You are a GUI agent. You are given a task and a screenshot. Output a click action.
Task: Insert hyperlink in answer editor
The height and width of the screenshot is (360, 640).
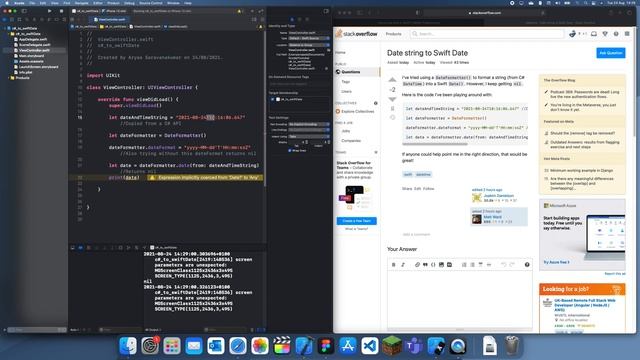coord(417,264)
